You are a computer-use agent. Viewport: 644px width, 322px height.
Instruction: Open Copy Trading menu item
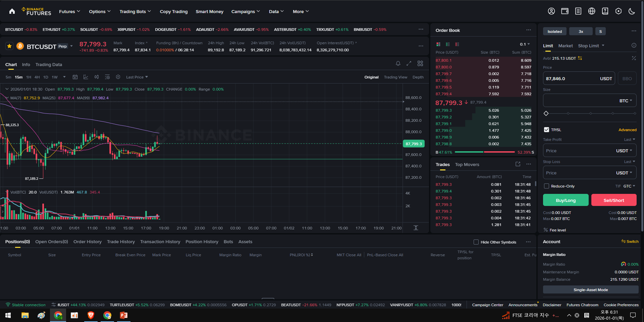point(174,11)
